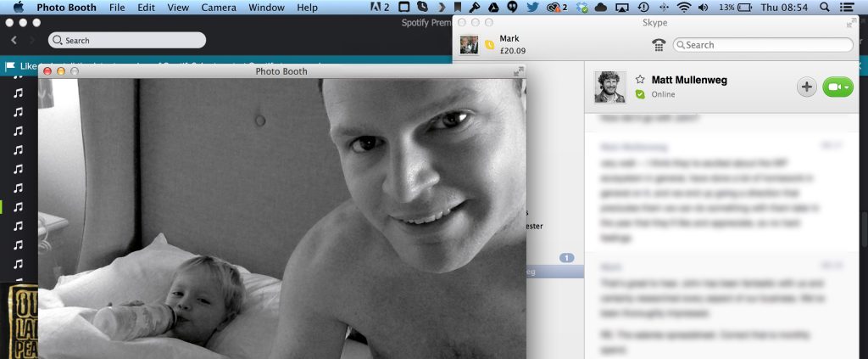Image resolution: width=868 pixels, height=359 pixels.
Task: Open Creative Cloud menu bar icon
Action: (556, 7)
